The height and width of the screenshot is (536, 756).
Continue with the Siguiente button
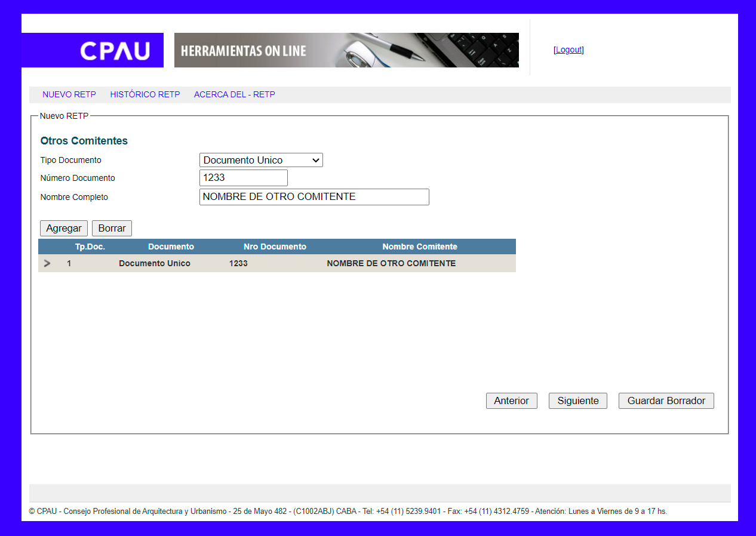coord(577,401)
